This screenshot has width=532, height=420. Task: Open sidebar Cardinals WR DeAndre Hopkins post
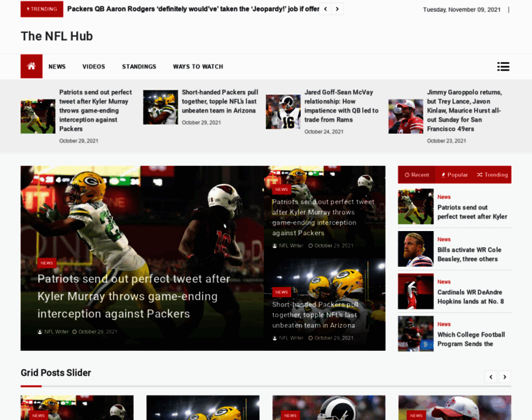(x=470, y=297)
